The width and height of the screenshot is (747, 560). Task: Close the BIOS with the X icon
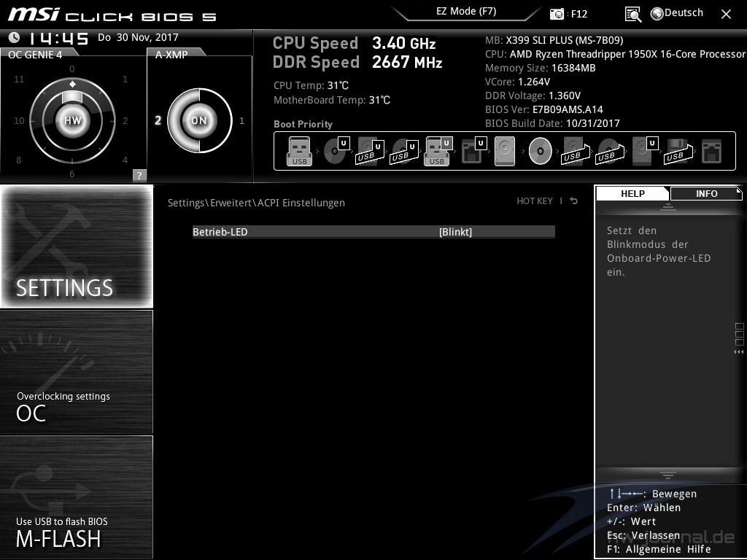(x=726, y=15)
